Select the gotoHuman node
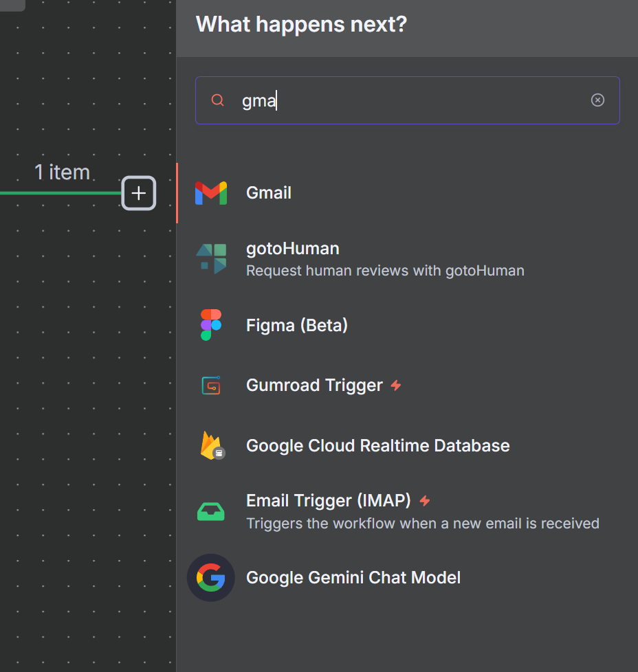Image resolution: width=638 pixels, height=672 pixels. tap(407, 259)
